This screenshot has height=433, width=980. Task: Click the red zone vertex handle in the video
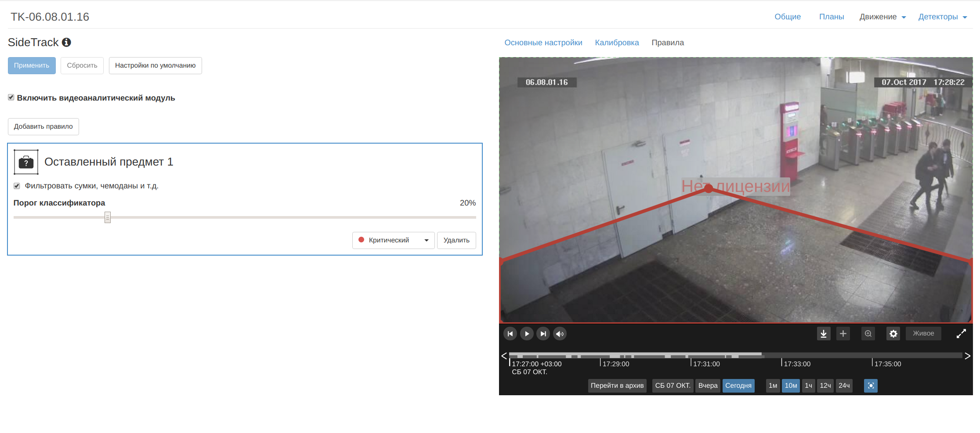(708, 188)
